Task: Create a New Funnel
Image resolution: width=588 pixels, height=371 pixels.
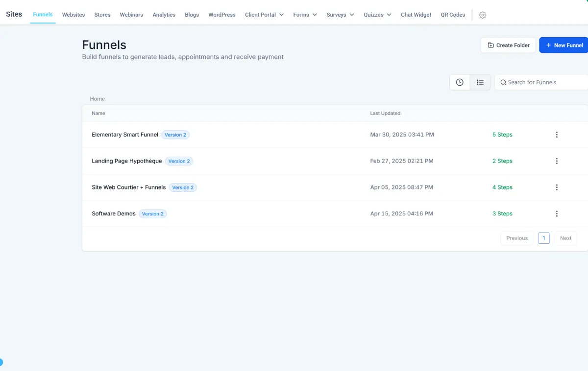Action: [x=564, y=45]
